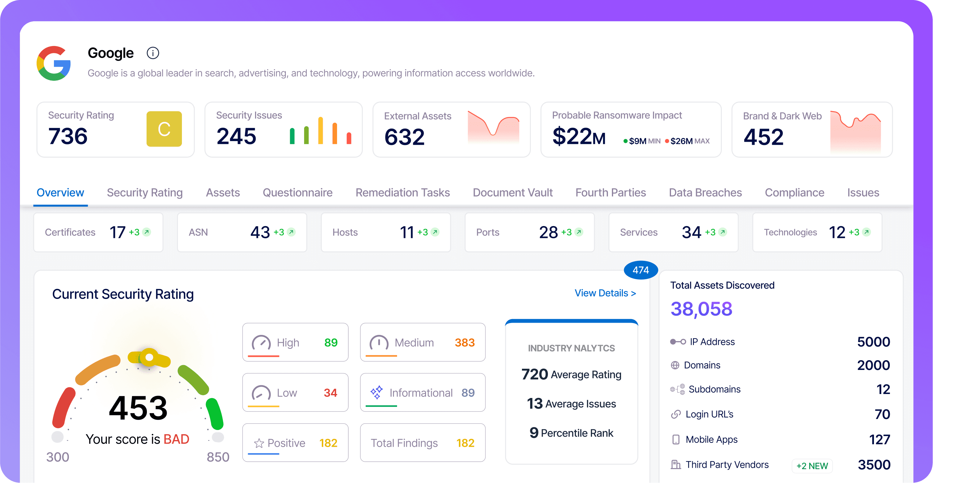Open the External Assets summary card
The image size is (980, 483).
click(451, 129)
